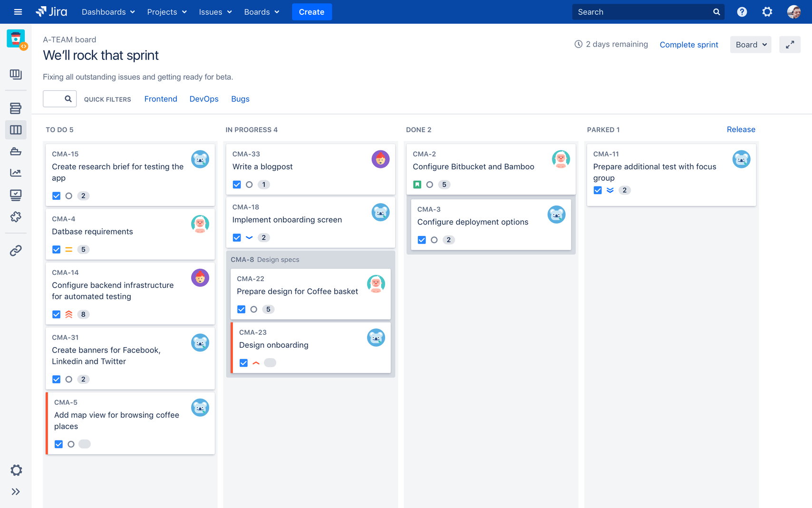Apply the Bugs quick filter
The image size is (812, 508).
click(240, 99)
